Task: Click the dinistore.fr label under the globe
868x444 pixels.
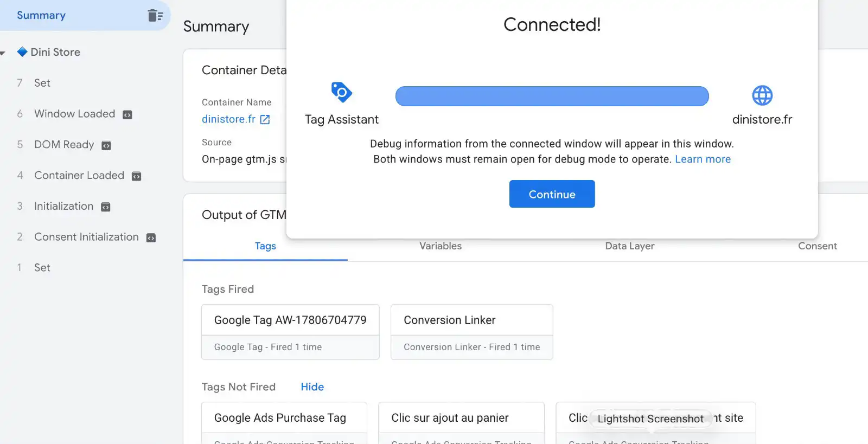Action: pyautogui.click(x=762, y=120)
